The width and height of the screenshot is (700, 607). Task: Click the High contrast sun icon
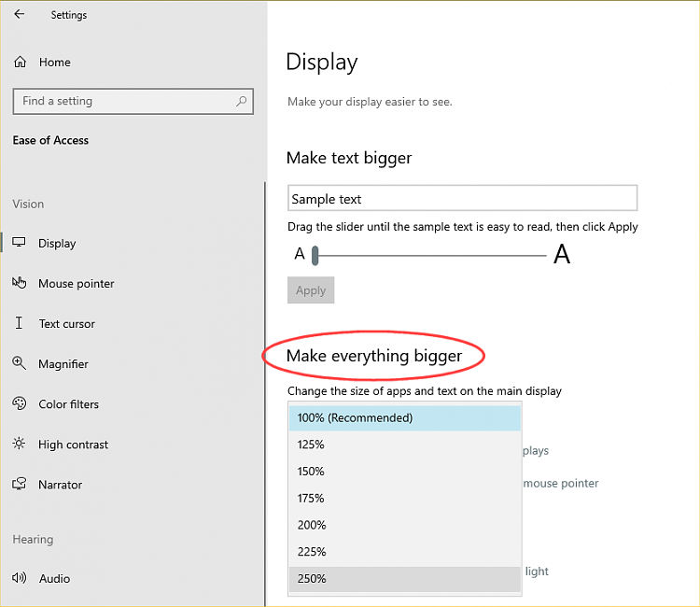19,444
